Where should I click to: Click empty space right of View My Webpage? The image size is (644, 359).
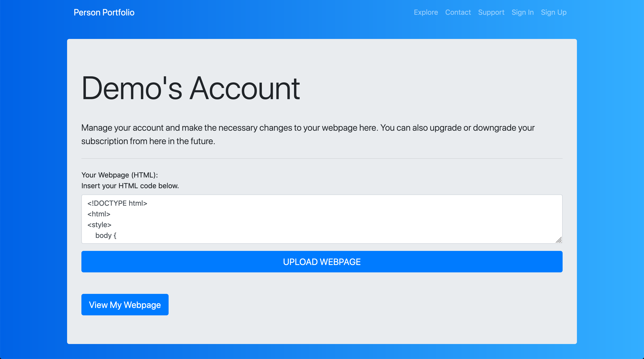point(350,304)
